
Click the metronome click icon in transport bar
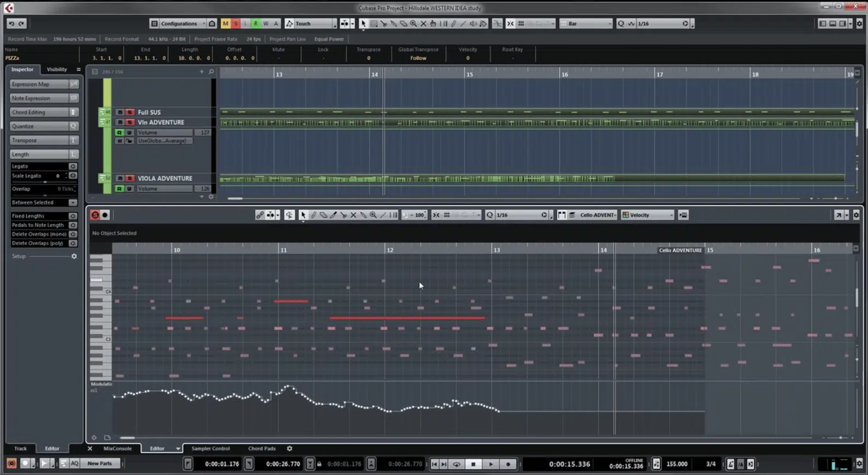(x=730, y=464)
